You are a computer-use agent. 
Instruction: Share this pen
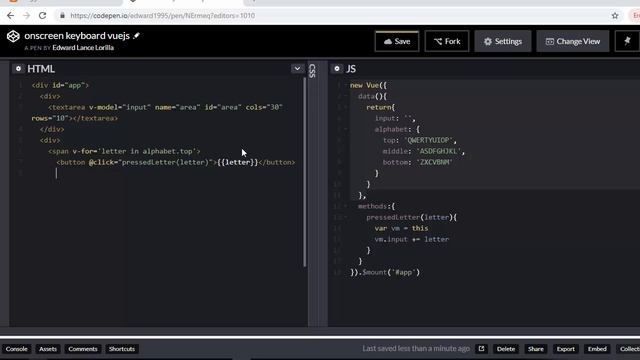pyautogui.click(x=536, y=349)
